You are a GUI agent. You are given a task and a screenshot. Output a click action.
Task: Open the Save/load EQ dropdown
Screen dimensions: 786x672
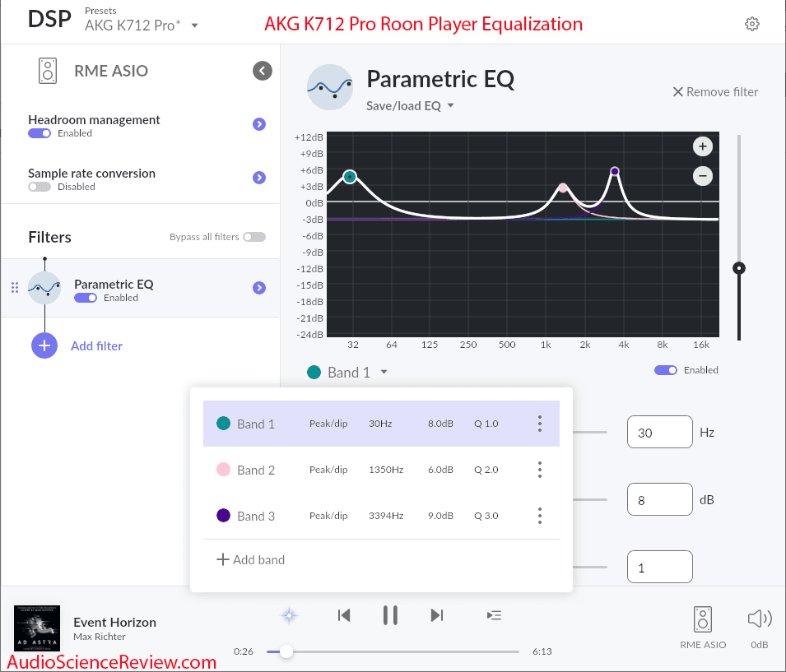[x=410, y=106]
